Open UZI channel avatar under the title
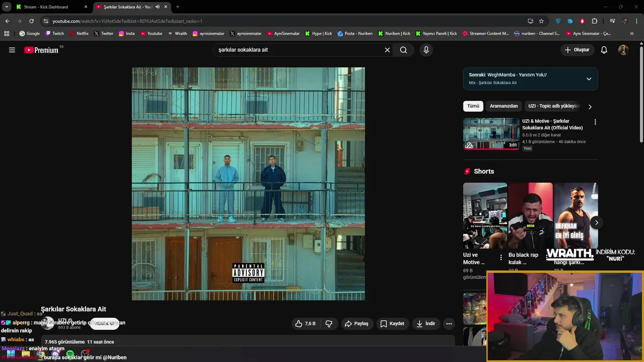Image resolution: width=644 pixels, height=362 pixels. (x=48, y=323)
